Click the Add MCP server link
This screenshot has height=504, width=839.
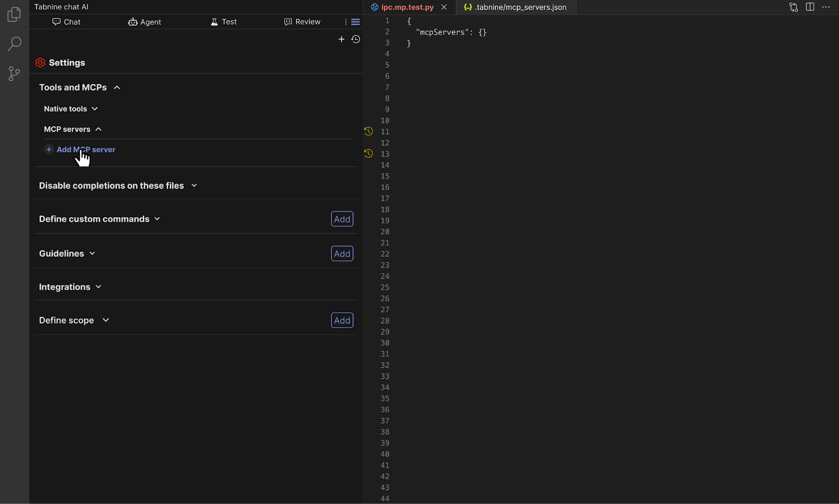pyautogui.click(x=85, y=150)
